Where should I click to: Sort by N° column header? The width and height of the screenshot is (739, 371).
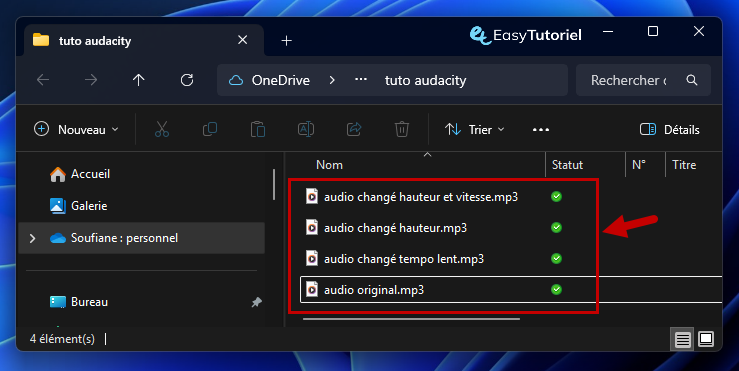[639, 165]
